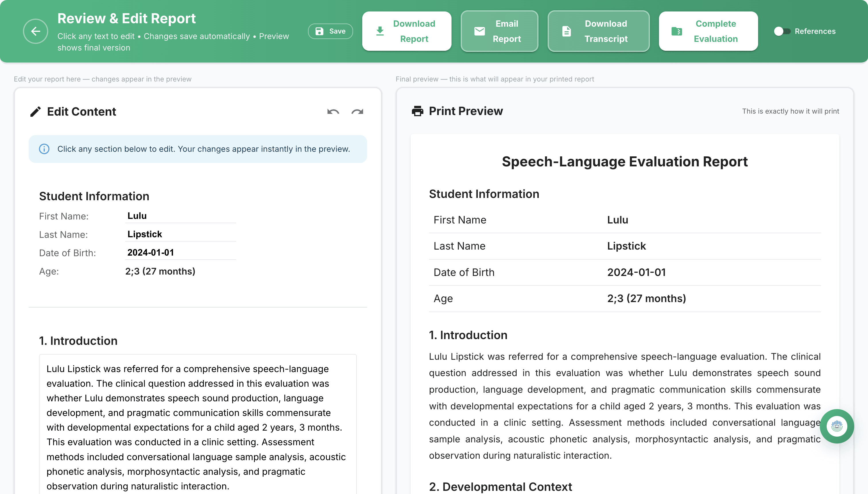Click '2;3 (27 months)' in preview table

[x=646, y=298]
